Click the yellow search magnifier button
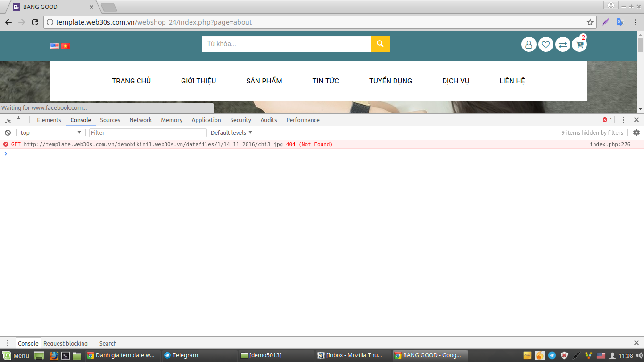 [x=380, y=44]
